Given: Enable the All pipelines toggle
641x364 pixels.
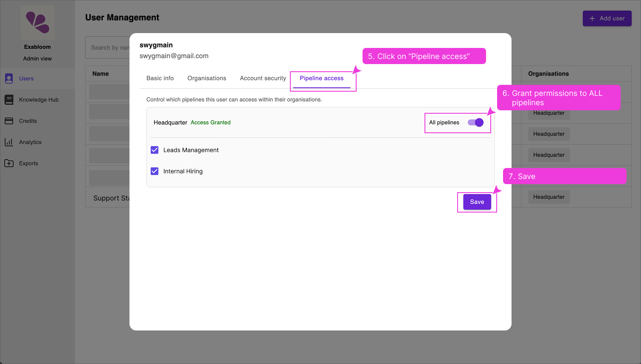Looking at the screenshot, I should 475,122.
